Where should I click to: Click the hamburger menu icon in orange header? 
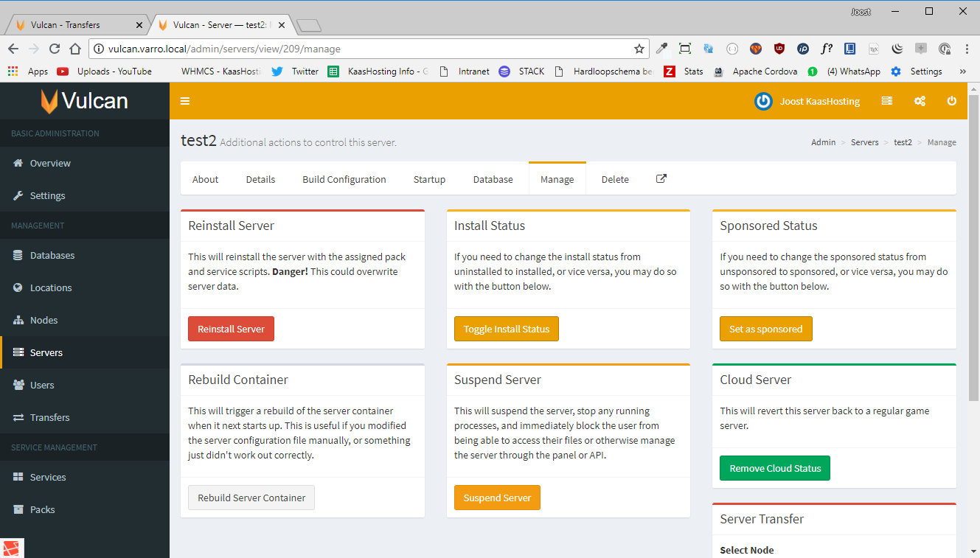point(185,101)
